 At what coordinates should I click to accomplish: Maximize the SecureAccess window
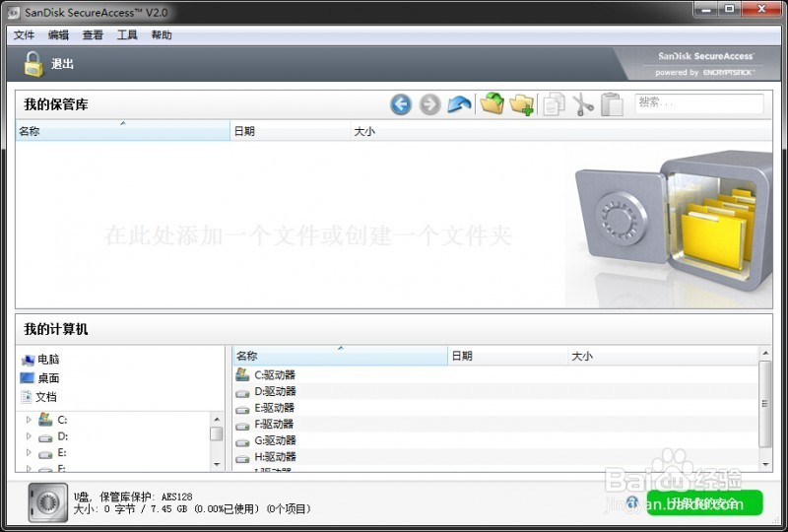click(729, 9)
